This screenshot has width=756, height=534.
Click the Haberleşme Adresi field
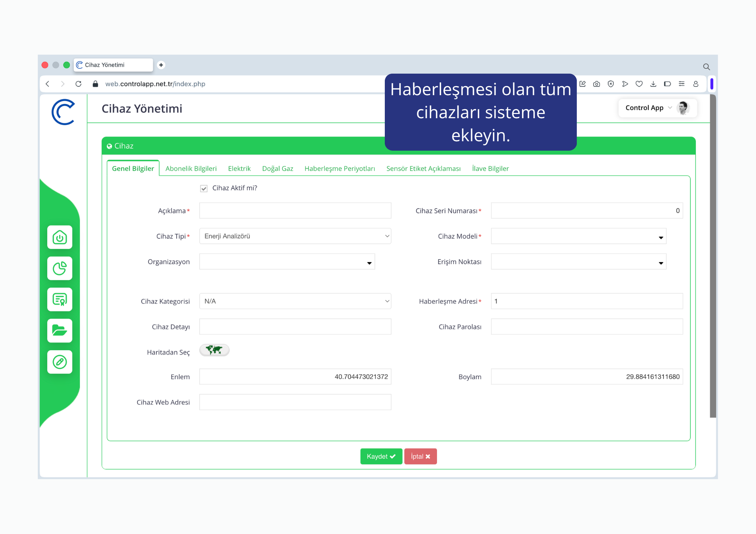(x=587, y=301)
